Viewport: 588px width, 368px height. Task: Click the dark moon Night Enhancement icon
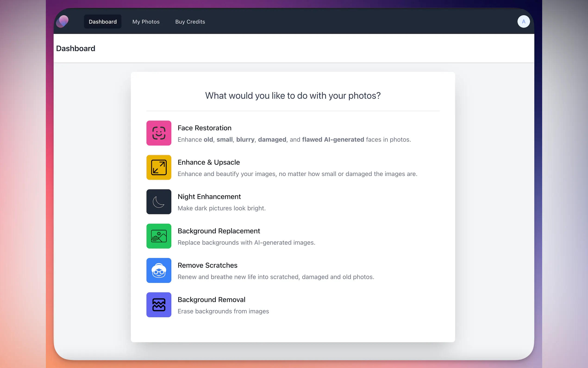(159, 202)
